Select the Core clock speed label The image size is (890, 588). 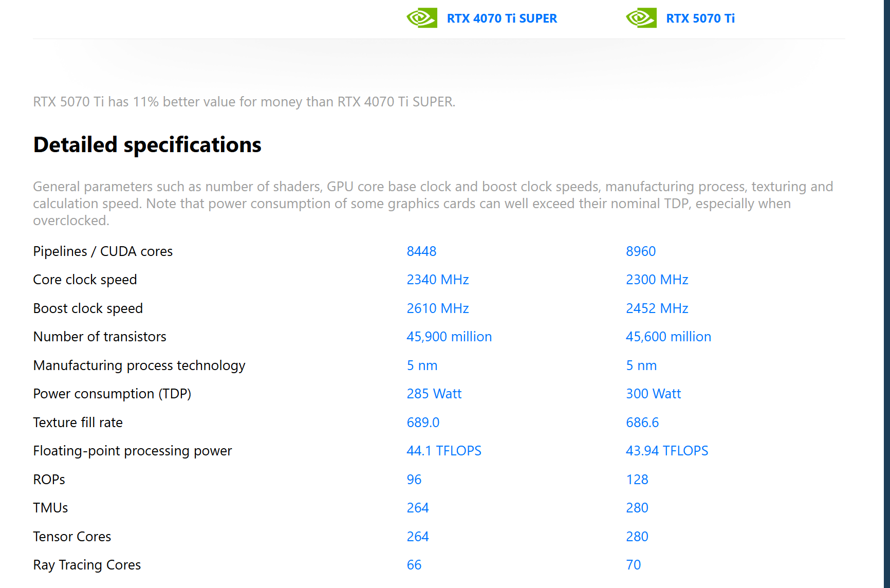tap(85, 280)
